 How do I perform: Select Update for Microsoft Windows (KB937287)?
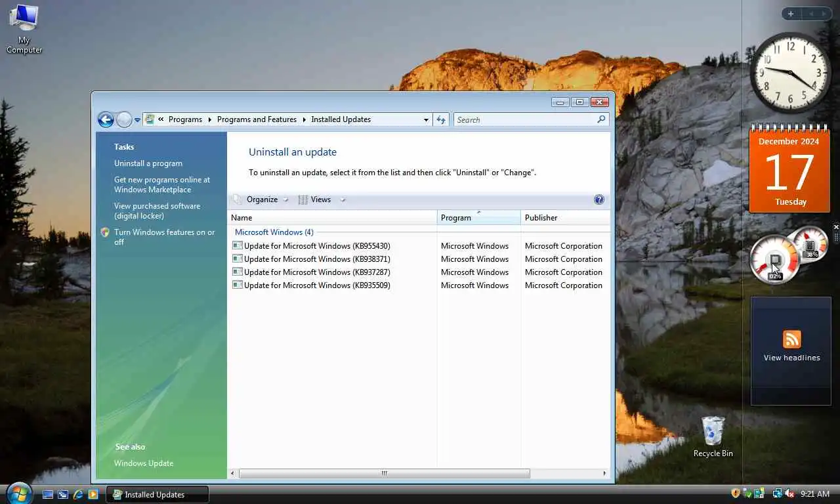(x=317, y=272)
